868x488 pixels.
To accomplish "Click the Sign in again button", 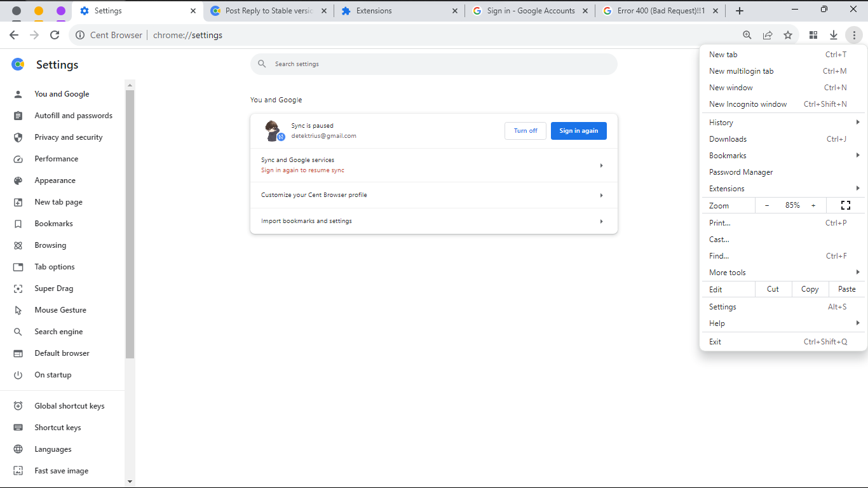I will pyautogui.click(x=578, y=131).
